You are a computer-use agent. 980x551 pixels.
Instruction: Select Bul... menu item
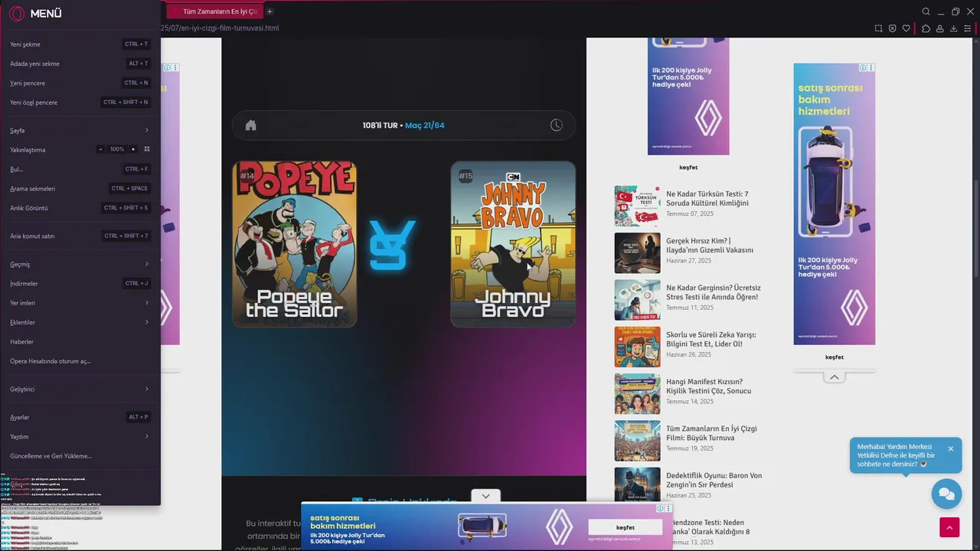coord(80,169)
